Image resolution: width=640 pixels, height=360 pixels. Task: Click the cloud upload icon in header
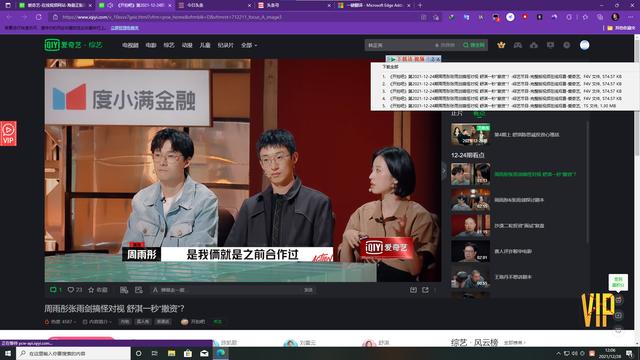coord(534,45)
